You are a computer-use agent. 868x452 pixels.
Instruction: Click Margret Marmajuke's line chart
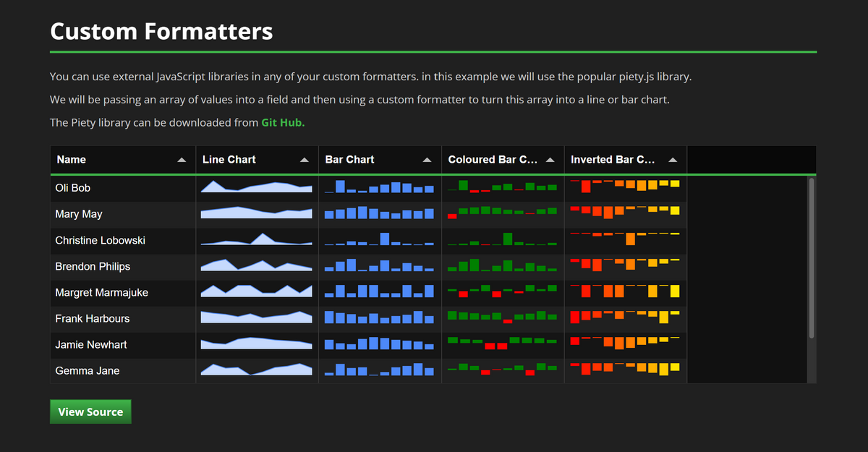point(256,291)
